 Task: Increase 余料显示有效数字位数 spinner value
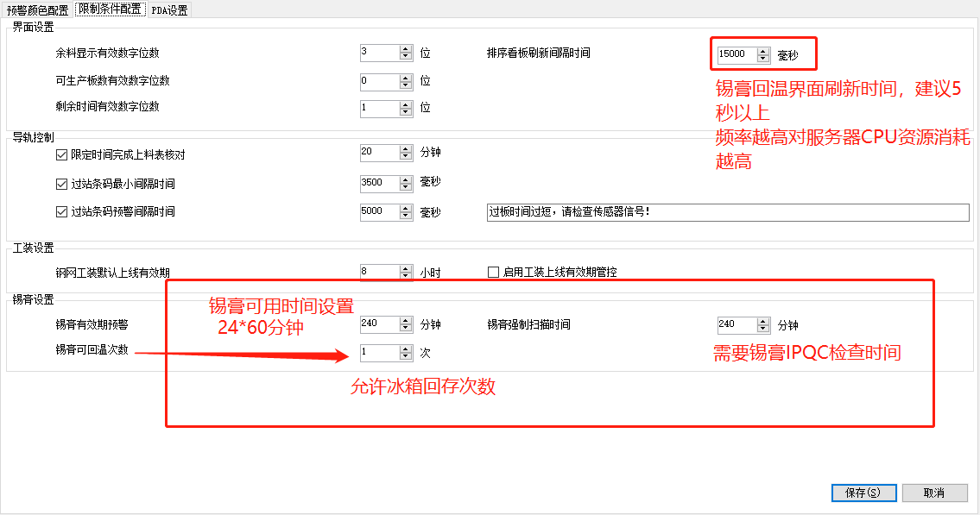pyautogui.click(x=406, y=49)
